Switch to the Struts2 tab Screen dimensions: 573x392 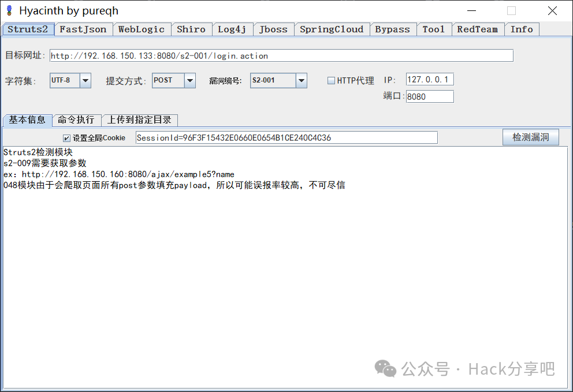(x=28, y=29)
